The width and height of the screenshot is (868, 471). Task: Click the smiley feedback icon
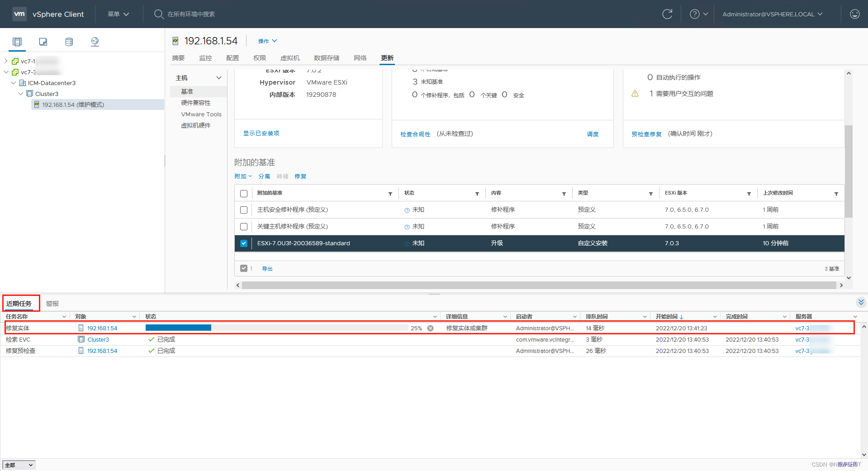tap(854, 14)
